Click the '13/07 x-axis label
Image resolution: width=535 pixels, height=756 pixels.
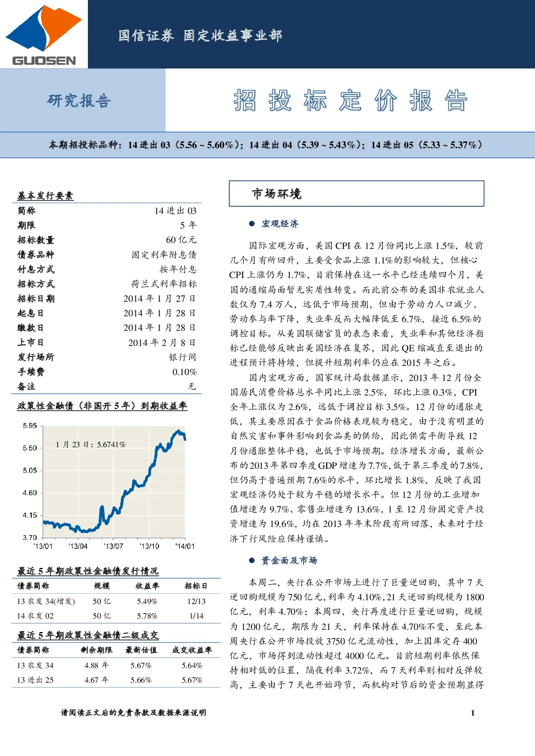113,546
